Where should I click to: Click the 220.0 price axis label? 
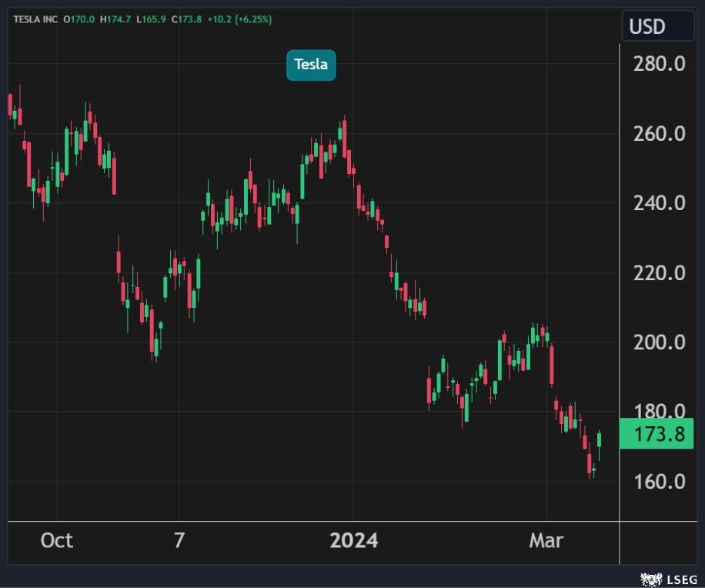tap(658, 273)
